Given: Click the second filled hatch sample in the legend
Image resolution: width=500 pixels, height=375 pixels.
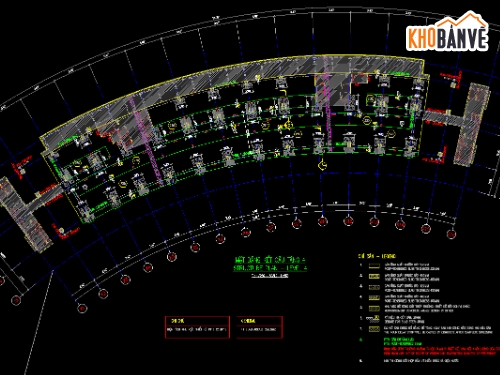Looking at the screenshot, I should pyautogui.click(x=374, y=276).
